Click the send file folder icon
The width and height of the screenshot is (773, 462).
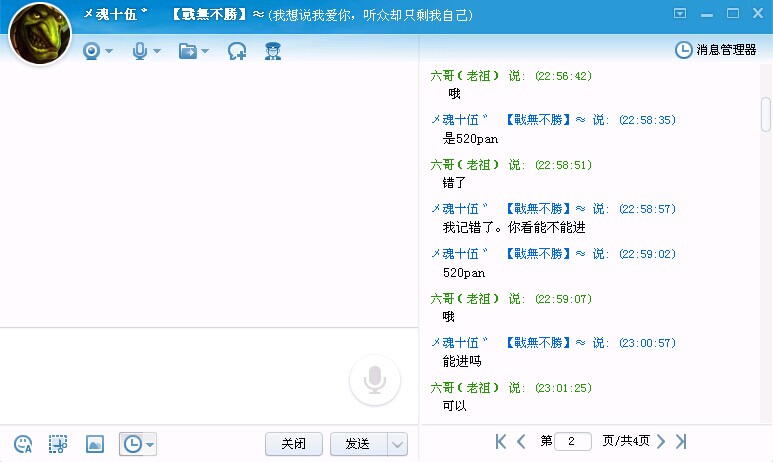click(187, 51)
